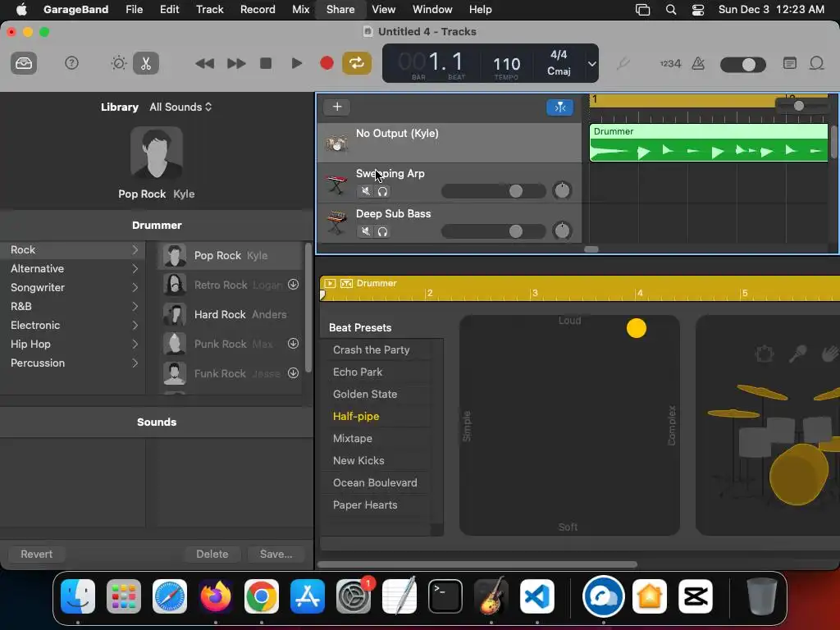The image size is (840, 630).
Task: Select Pop Rock Kyle drummer
Action: [230, 256]
